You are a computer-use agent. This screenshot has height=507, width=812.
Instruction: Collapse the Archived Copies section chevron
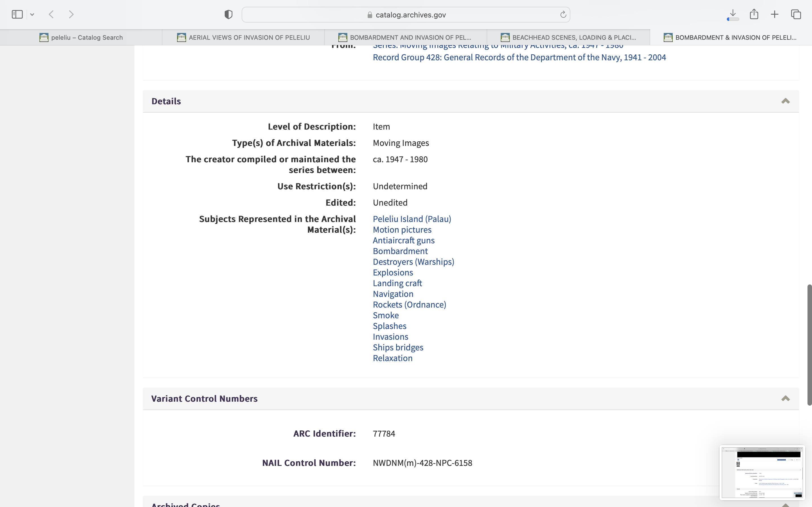785,505
